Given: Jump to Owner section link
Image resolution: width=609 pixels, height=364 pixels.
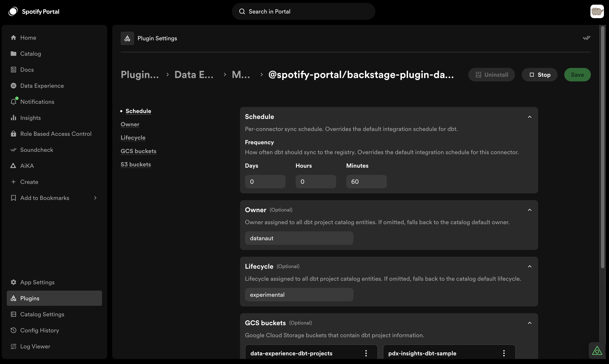Looking at the screenshot, I should [x=130, y=124].
